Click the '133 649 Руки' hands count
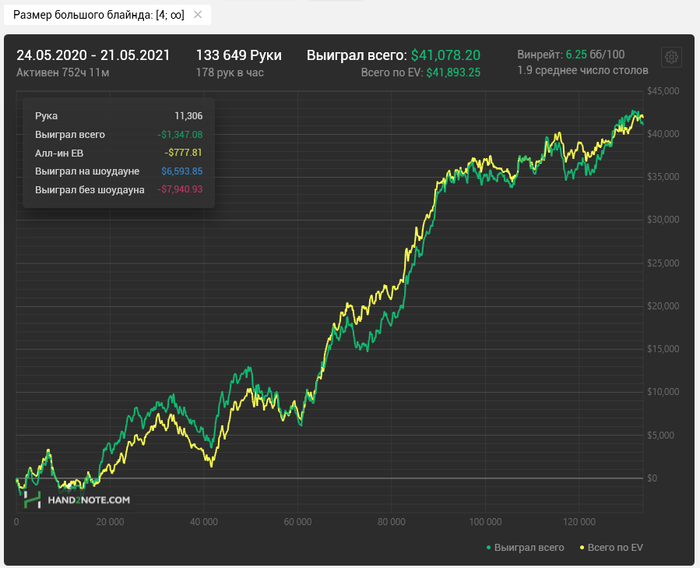700x568 pixels. 238,54
